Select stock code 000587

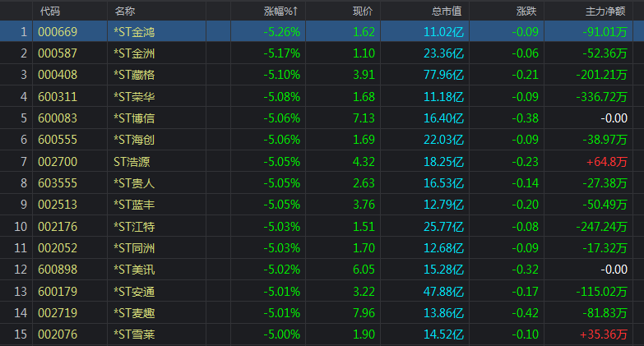[58, 53]
